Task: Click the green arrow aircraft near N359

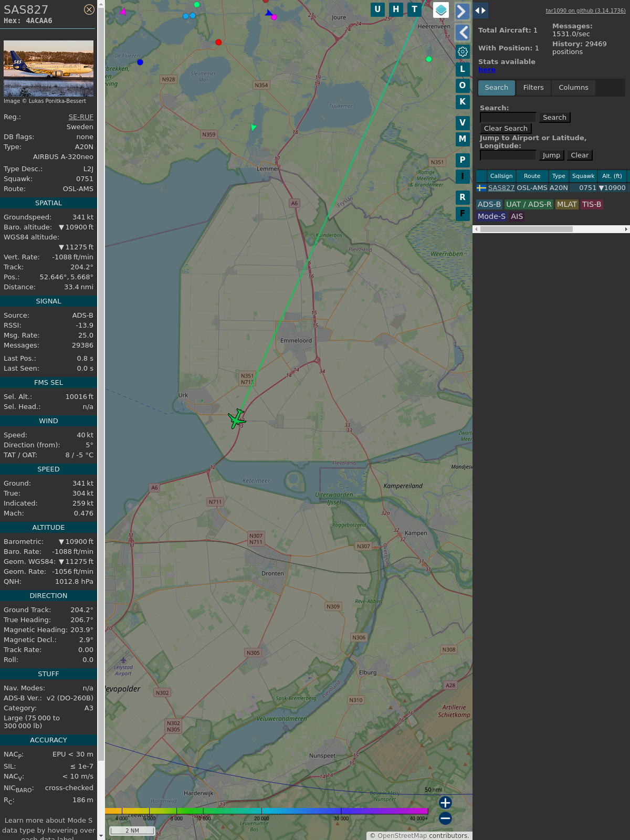Action: click(254, 127)
